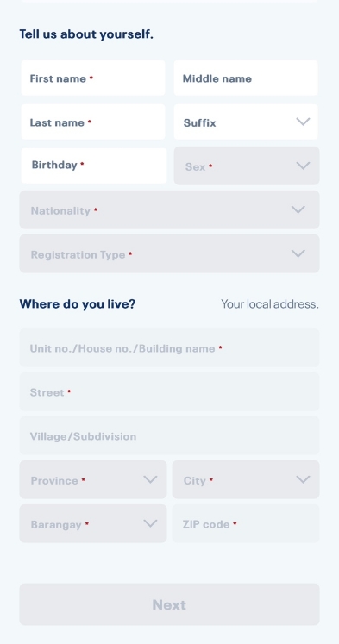The height and width of the screenshot is (644, 339).
Task: Select the Street input field
Action: click(169, 391)
